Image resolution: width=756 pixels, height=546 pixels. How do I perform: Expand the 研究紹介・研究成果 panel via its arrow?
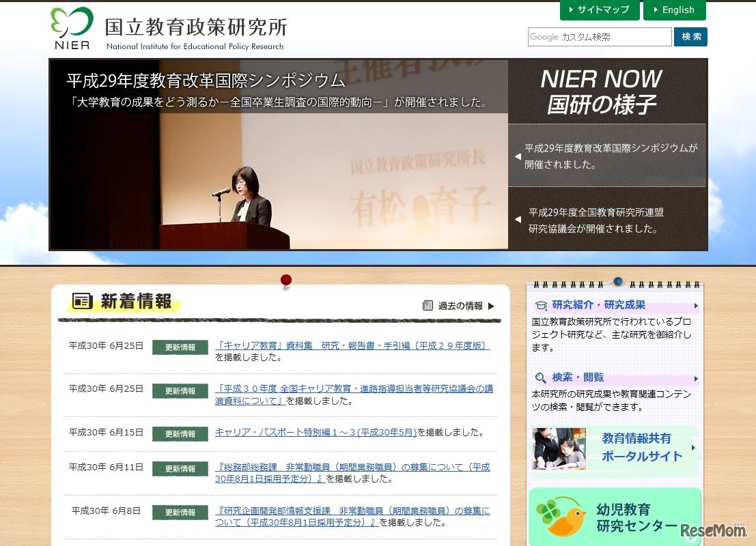[696, 305]
